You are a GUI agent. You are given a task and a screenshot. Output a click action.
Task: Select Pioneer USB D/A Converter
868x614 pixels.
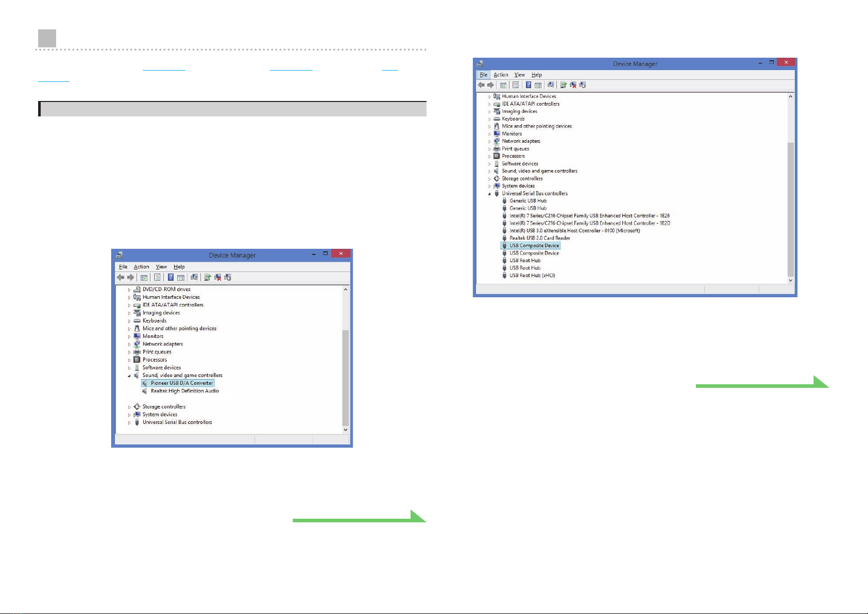tap(182, 383)
